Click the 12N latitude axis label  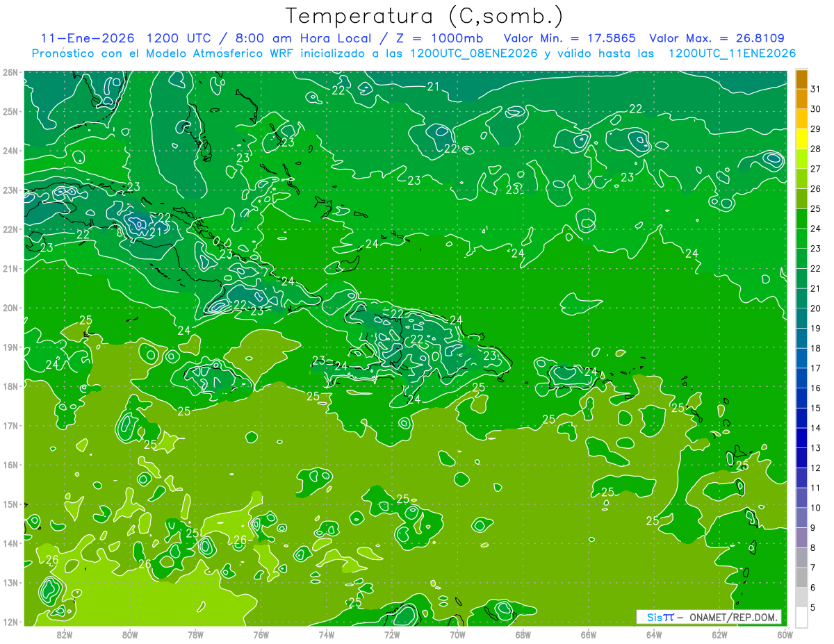[x=10, y=622]
